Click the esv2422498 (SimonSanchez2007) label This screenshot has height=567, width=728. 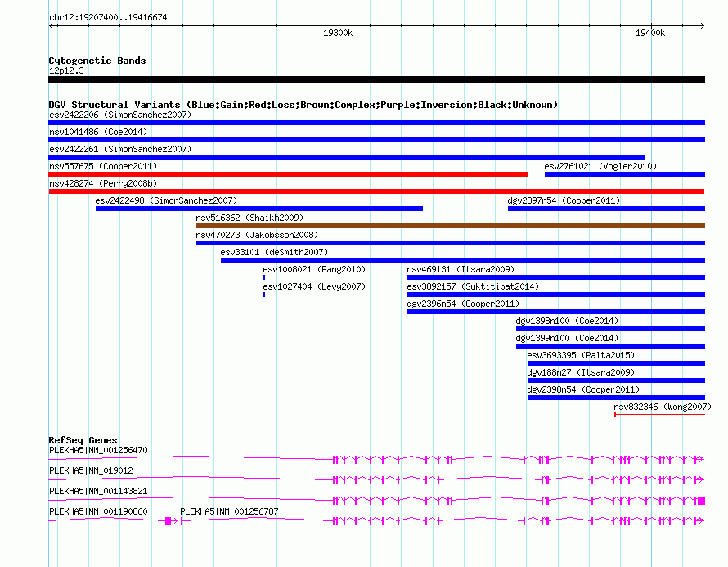pyautogui.click(x=166, y=200)
